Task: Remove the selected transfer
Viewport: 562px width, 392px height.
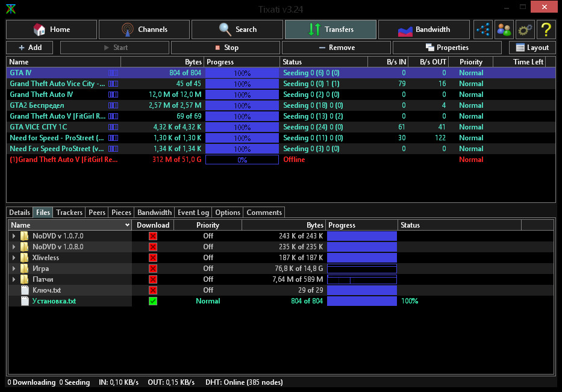Action: pyautogui.click(x=337, y=48)
